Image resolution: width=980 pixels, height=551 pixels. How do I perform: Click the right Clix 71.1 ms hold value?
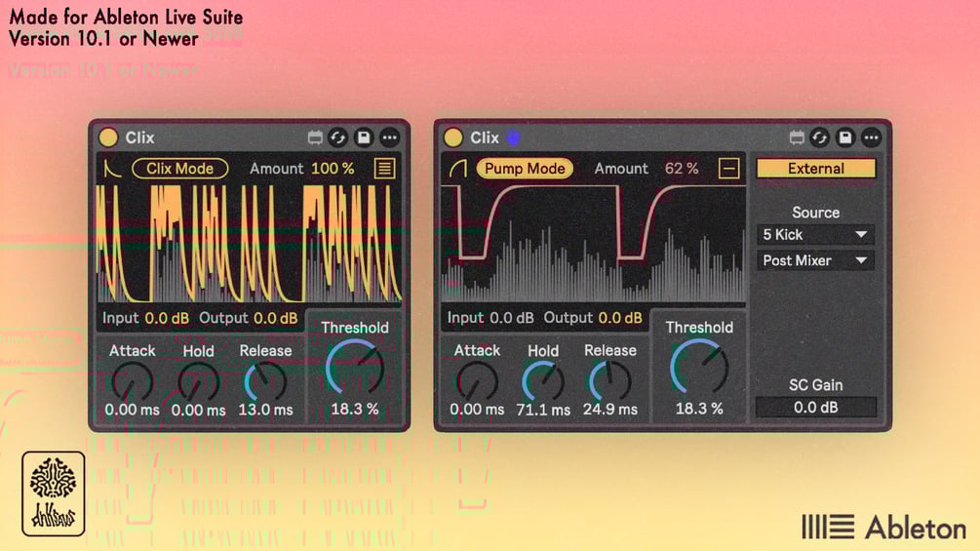point(543,411)
